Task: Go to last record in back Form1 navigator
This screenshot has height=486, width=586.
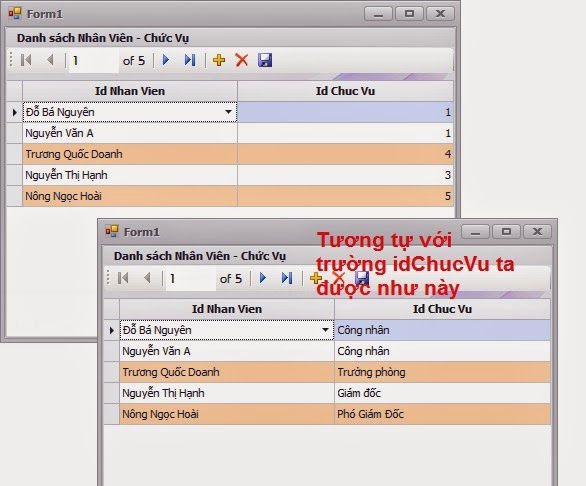Action: tap(190, 60)
